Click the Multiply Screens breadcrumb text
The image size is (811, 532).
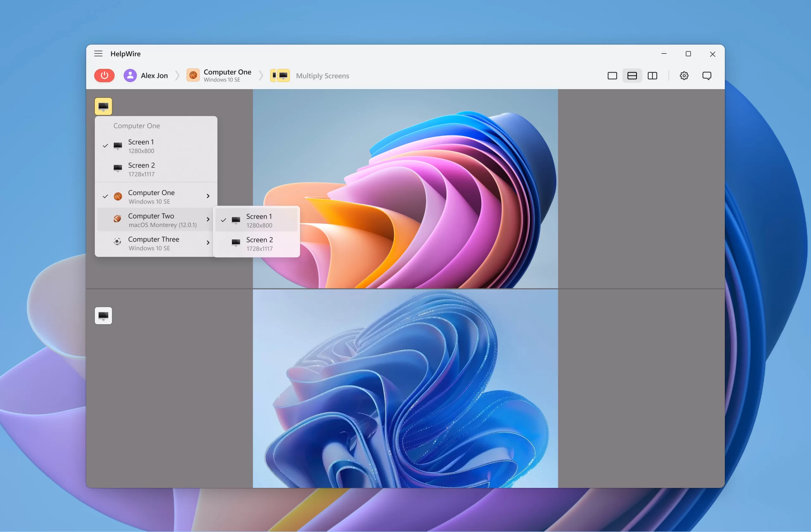pyautogui.click(x=322, y=76)
